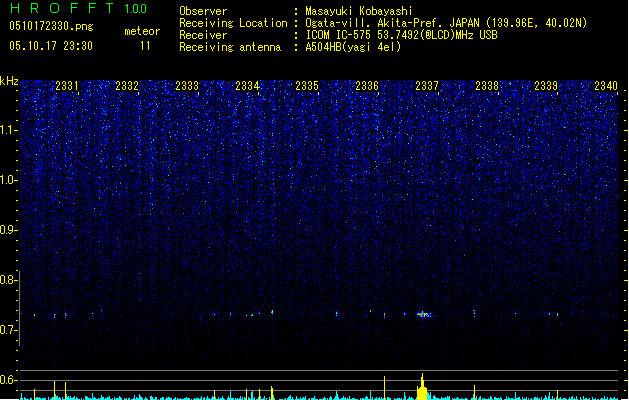The width and height of the screenshot is (629, 400).
Task: Click the large yellow power peak near 2337
Action: tap(422, 387)
